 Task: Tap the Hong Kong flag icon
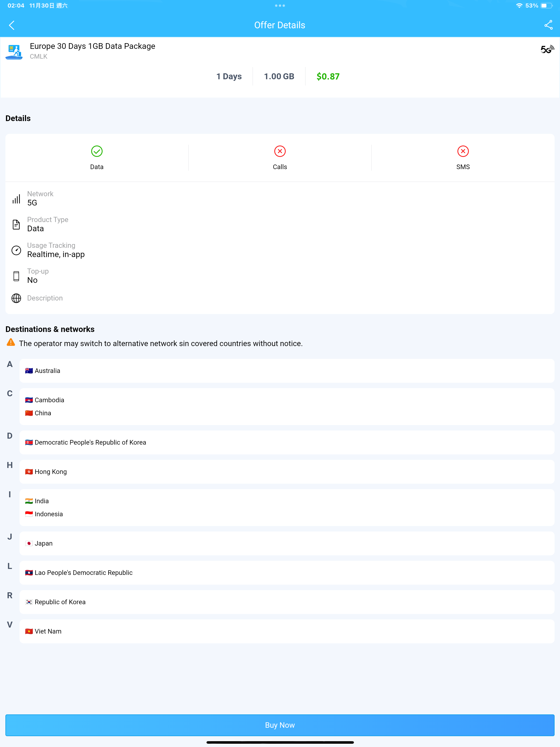click(29, 471)
